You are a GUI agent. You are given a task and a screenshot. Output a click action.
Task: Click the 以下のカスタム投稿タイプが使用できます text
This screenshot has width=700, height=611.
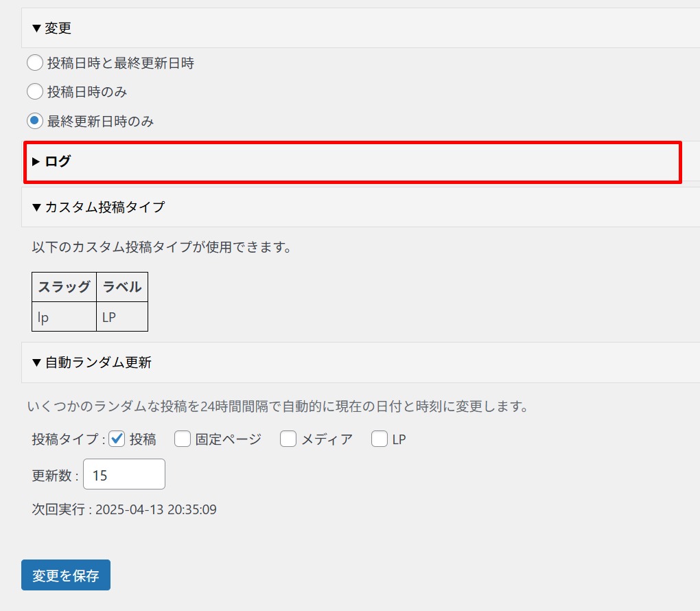[x=161, y=247]
